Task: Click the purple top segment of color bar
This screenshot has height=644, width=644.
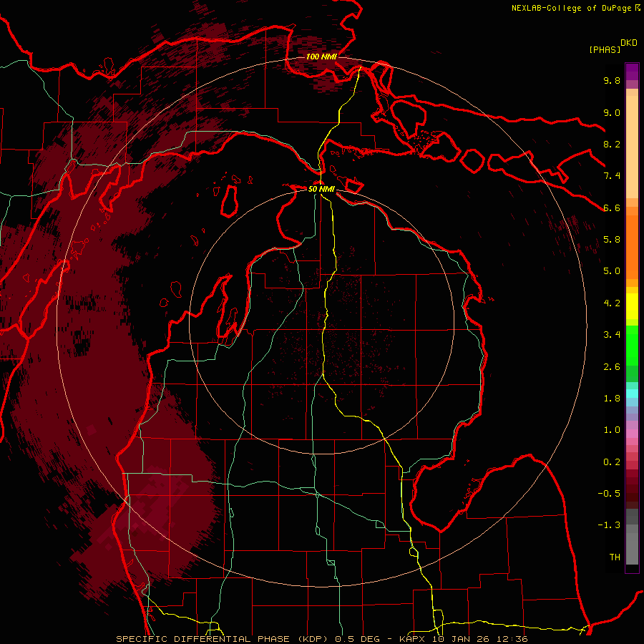Action: coord(632,72)
